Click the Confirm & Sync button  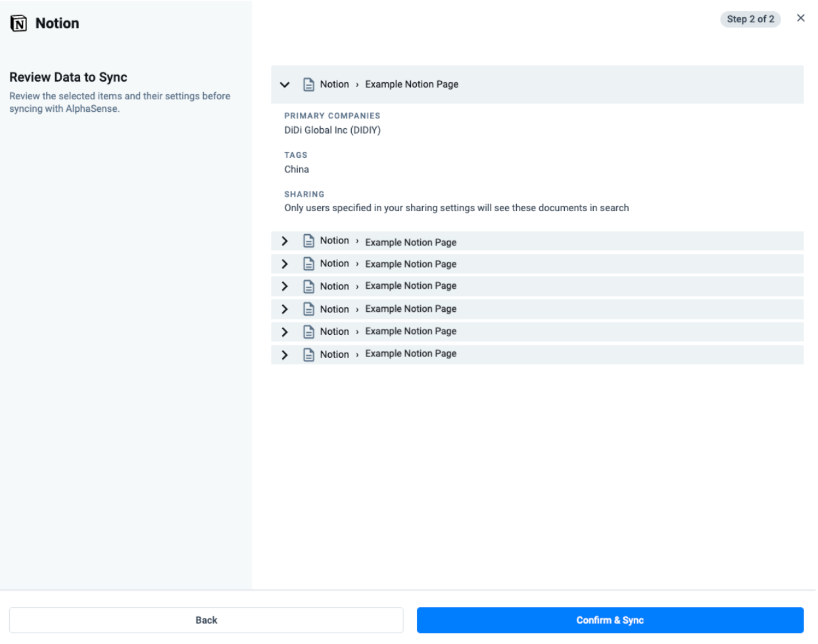tap(610, 620)
